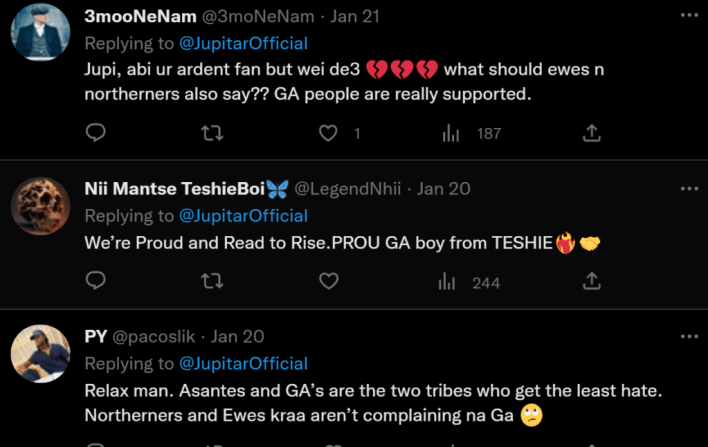Open @JupitarOfficial link in 3mooNeNam's reply
Viewport: 708px width, 447px height.
(243, 44)
